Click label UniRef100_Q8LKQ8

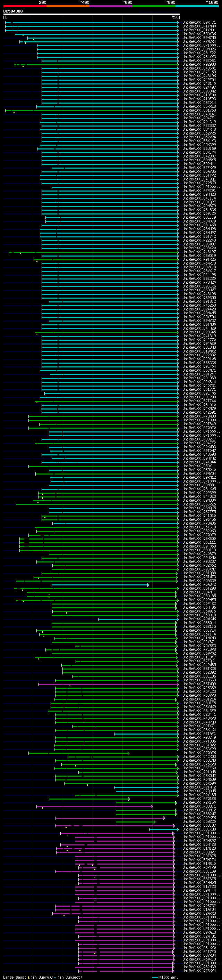point(199,829)
